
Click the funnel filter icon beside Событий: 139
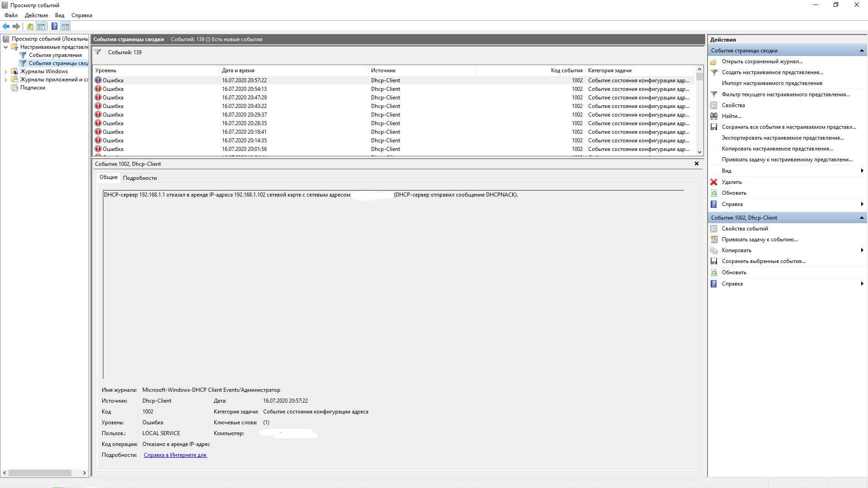98,52
